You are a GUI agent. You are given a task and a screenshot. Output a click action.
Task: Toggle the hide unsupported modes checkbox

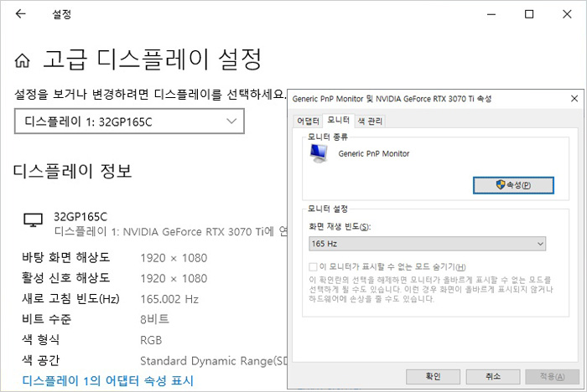pos(314,266)
